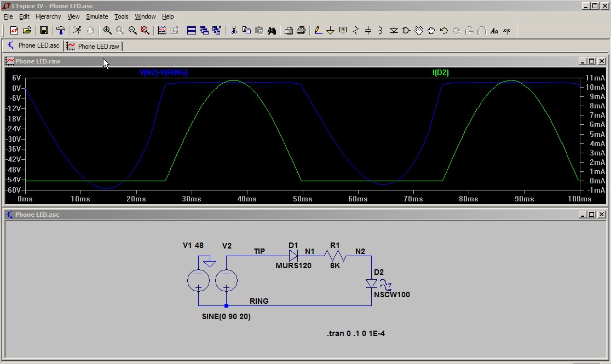Viewport: 611px width, 364px height.
Task: Click the V2 voltage source symbol
Action: tap(227, 281)
